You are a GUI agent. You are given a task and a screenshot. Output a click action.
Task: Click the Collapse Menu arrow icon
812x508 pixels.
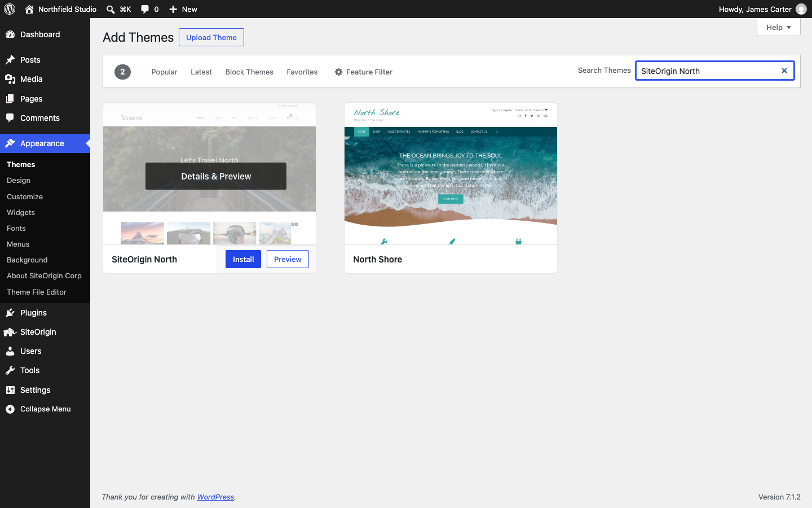coord(10,409)
